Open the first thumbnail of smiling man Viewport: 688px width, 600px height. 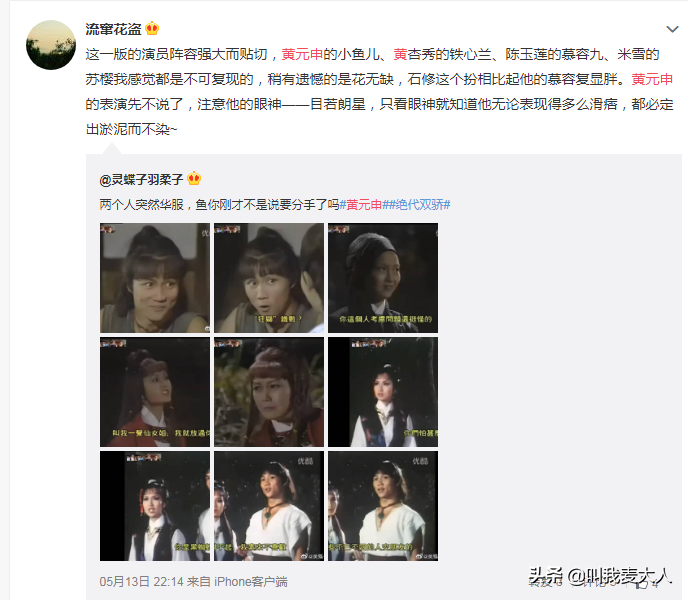[155, 278]
